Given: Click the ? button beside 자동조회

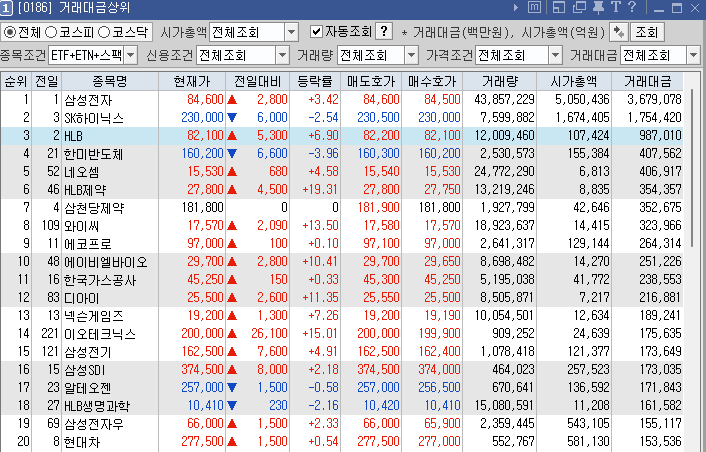Looking at the screenshot, I should tap(384, 32).
